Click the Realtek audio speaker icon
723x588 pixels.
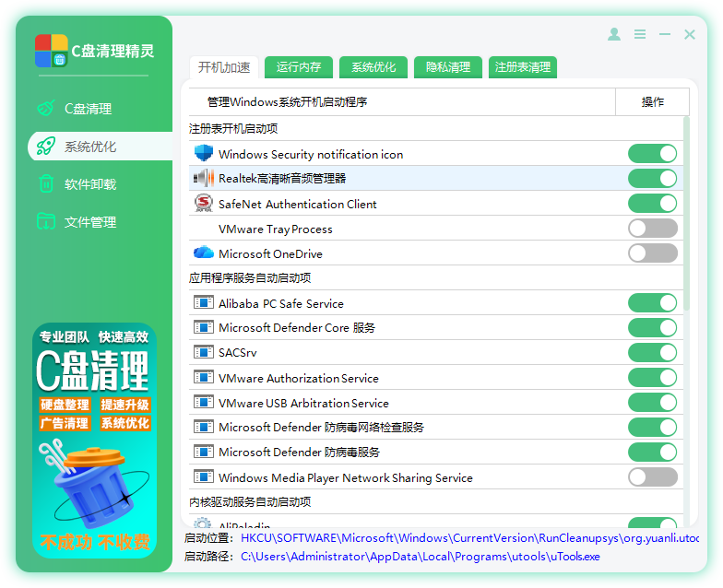tap(203, 179)
